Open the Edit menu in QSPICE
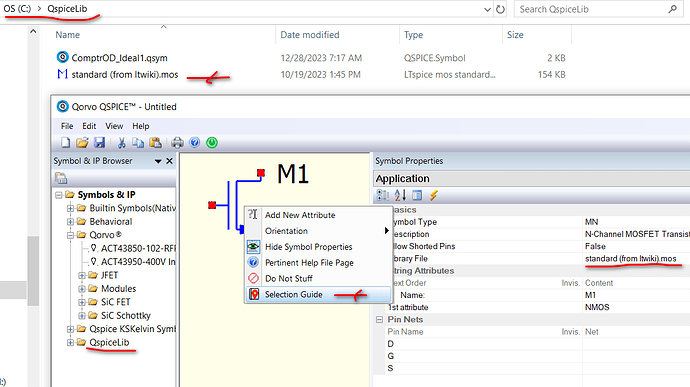690x387 pixels. [89, 126]
